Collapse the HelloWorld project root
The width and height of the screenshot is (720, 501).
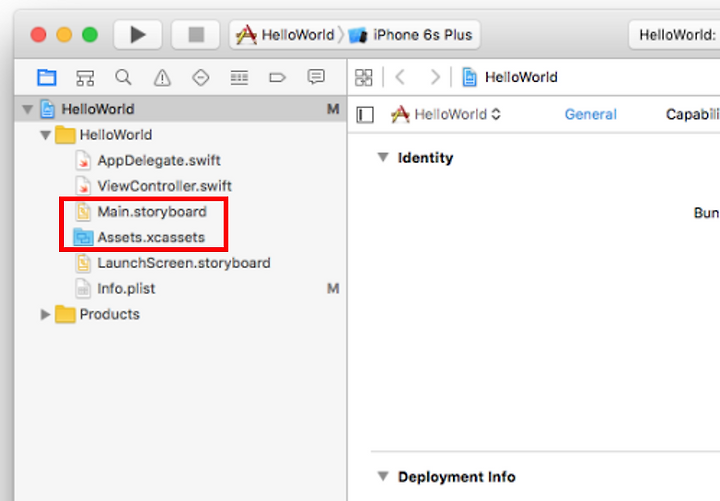(28, 109)
